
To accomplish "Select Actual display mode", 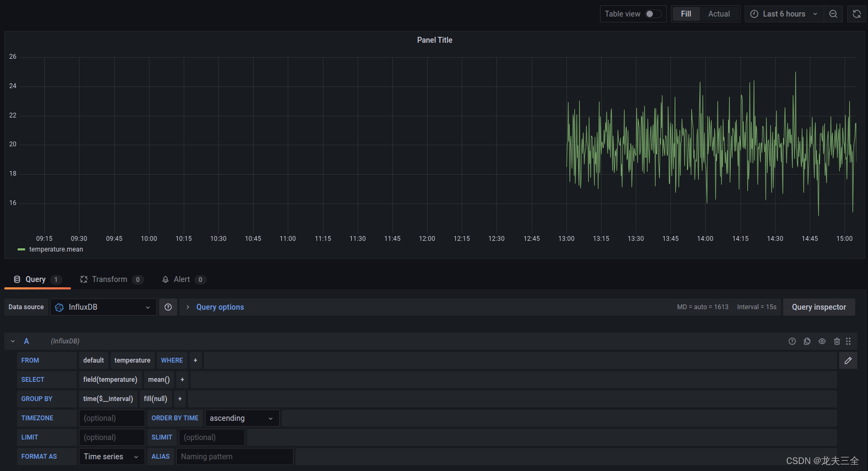I will [719, 14].
